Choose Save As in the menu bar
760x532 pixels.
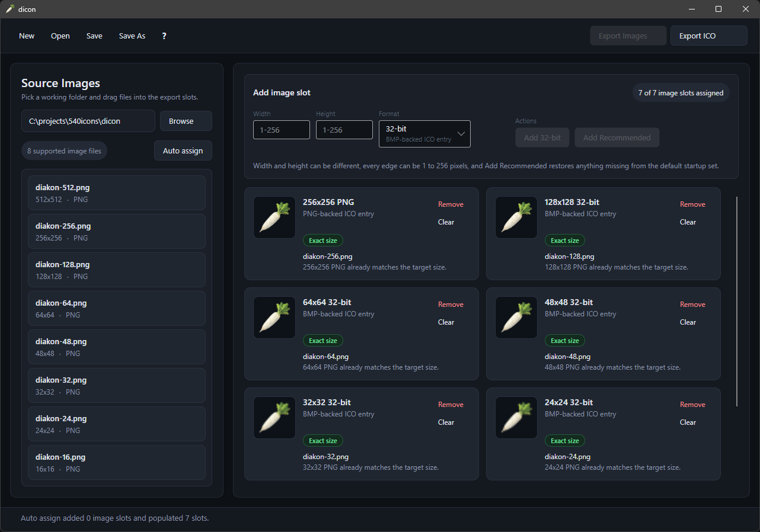132,36
